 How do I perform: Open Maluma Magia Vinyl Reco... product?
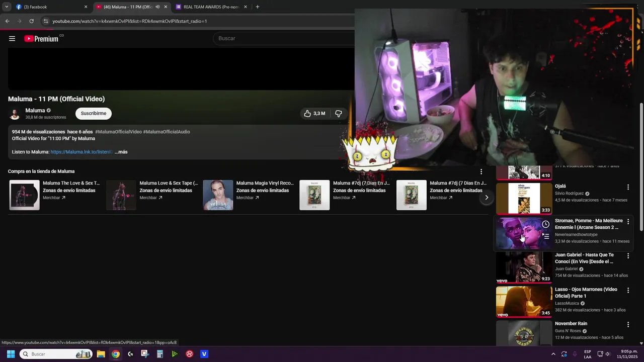265,183
